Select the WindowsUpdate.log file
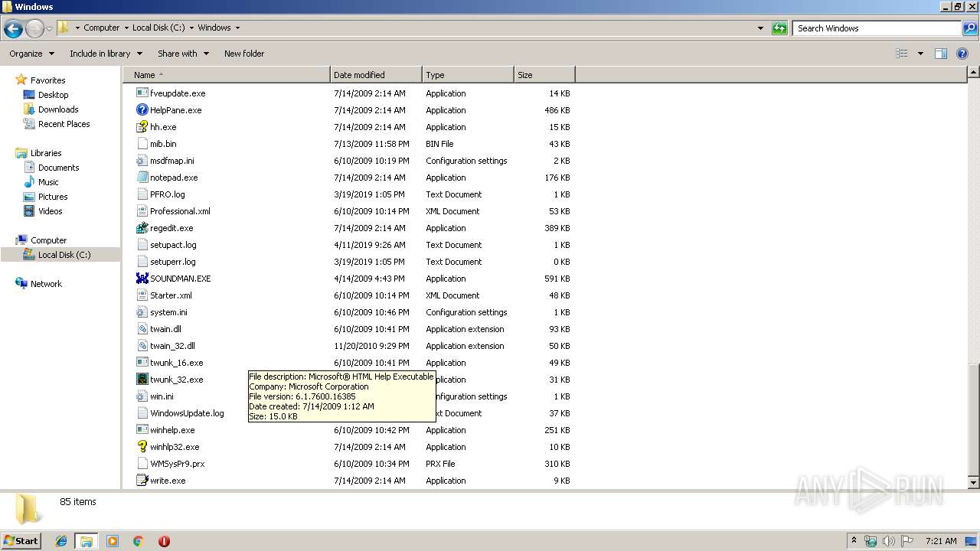Image resolution: width=980 pixels, height=551 pixels. point(187,413)
